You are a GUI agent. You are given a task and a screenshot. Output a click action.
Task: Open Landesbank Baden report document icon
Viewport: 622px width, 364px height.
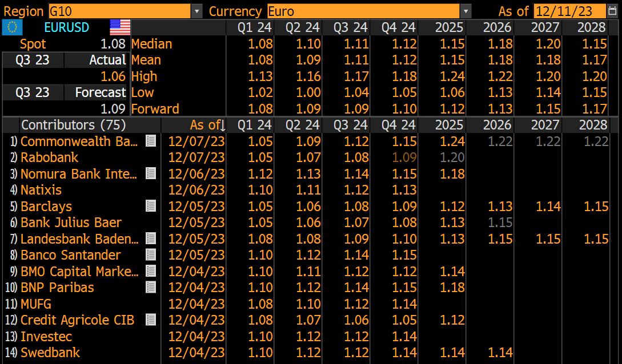click(x=151, y=238)
